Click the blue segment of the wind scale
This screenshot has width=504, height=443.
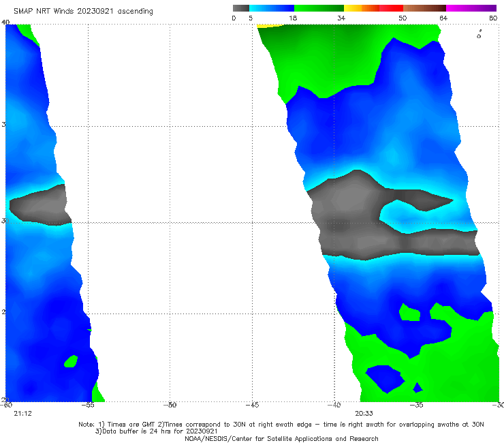[x=272, y=8]
